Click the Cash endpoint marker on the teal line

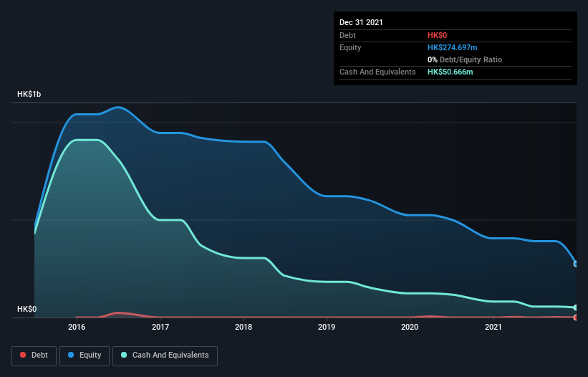[x=576, y=307]
